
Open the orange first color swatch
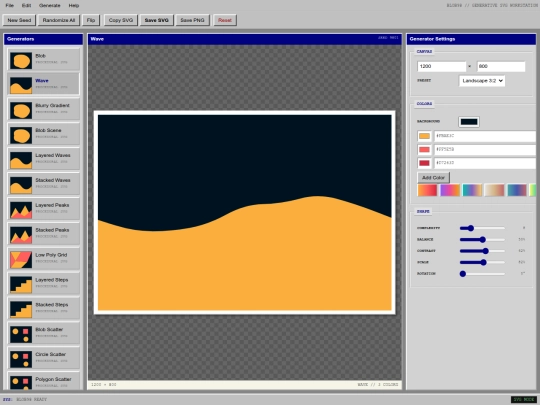click(x=424, y=136)
